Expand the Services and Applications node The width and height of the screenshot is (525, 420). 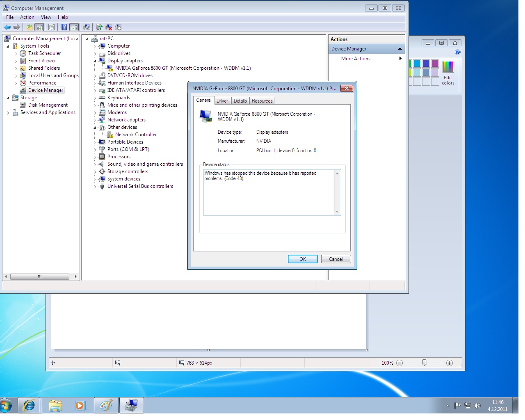[x=8, y=113]
